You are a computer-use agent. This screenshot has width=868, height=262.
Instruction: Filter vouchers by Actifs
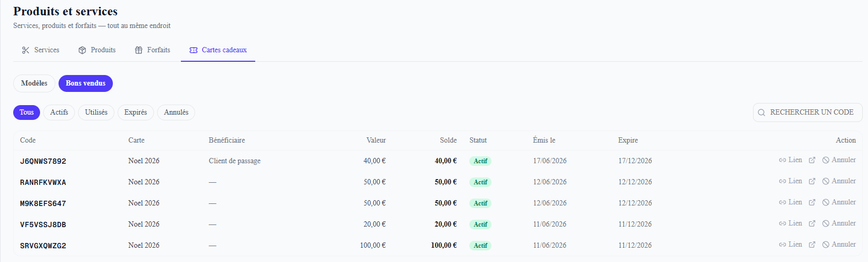pos(59,113)
